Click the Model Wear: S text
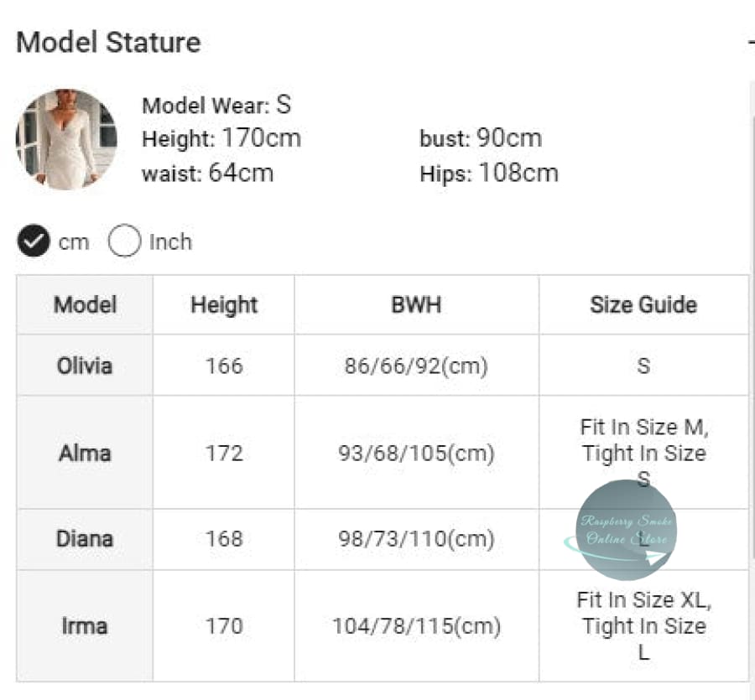 216,106
